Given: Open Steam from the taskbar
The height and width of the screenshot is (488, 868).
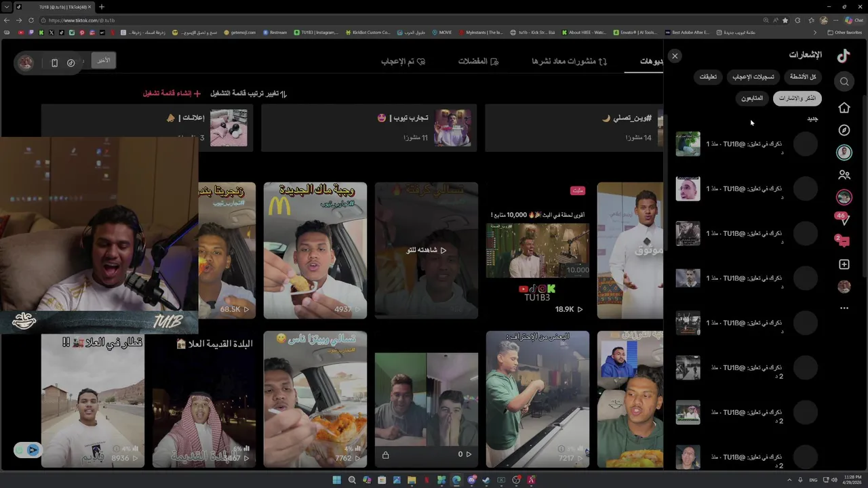Looking at the screenshot, I should pos(486,480).
